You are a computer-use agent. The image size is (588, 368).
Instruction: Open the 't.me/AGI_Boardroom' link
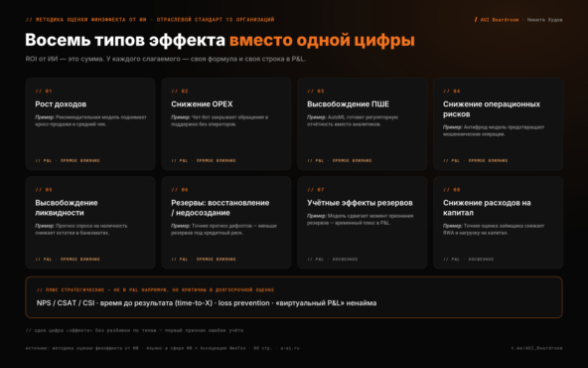pyautogui.click(x=536, y=348)
